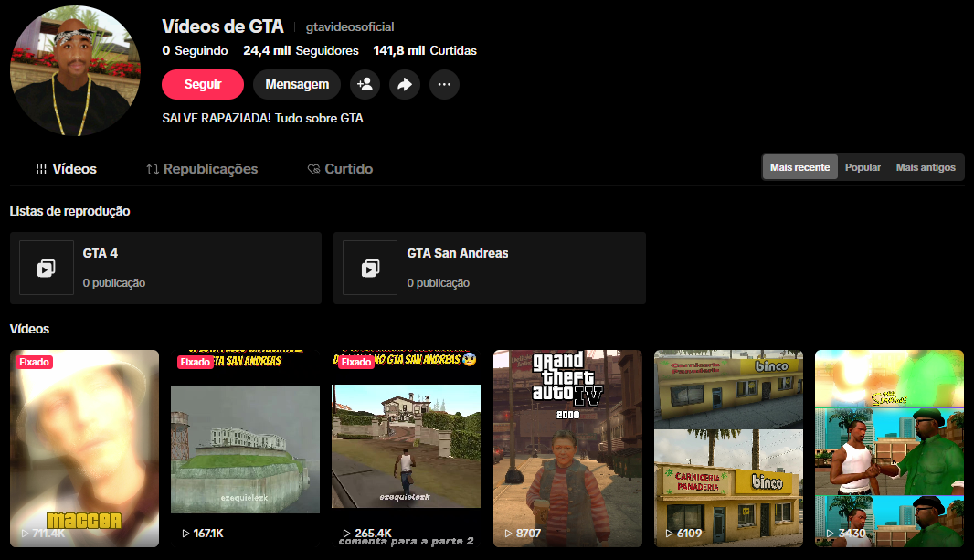Open the pinned video with 265.4K views
The image size is (974, 560).
click(x=407, y=449)
